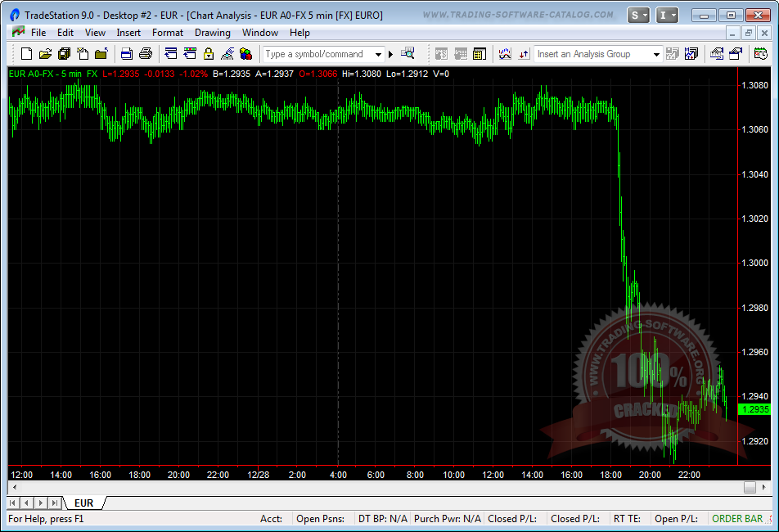779x532 pixels.
Task: Open the Insert menu
Action: [x=128, y=33]
